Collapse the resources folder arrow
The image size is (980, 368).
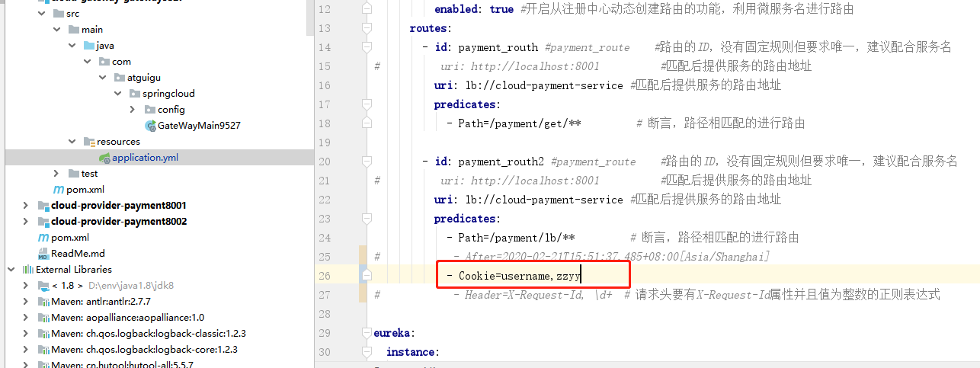pos(72,142)
